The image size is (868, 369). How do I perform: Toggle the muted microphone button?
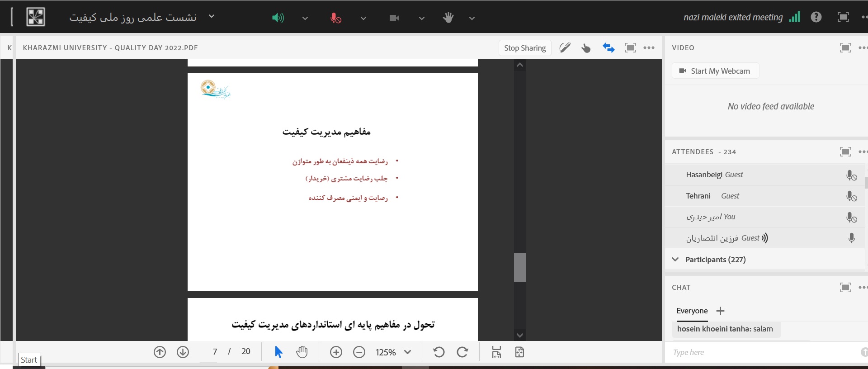[335, 18]
